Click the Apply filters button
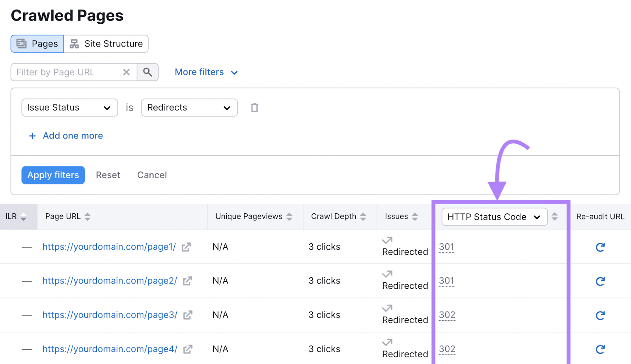Screen dimensions: 631x364 [x=53, y=175]
